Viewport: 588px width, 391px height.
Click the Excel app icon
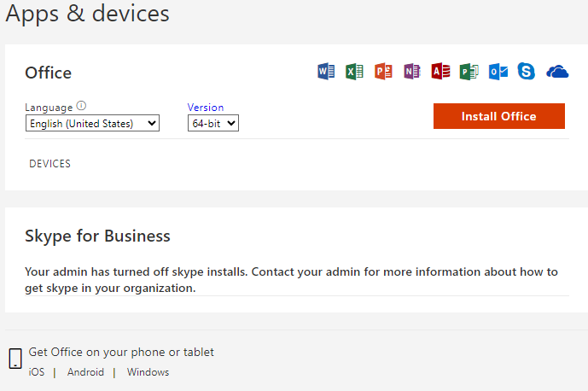[x=355, y=72]
